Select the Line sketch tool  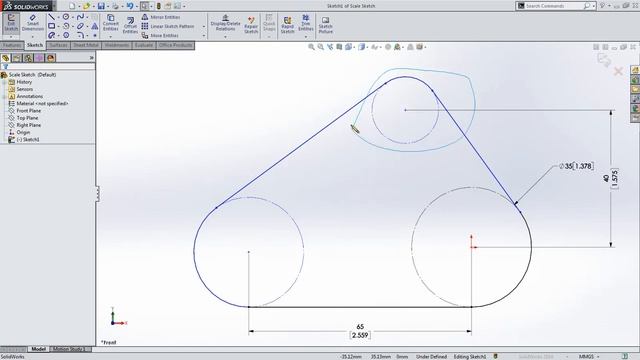click(52, 17)
